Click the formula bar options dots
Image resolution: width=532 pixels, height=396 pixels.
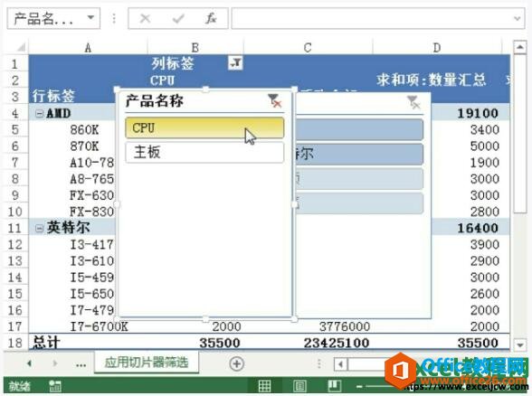tap(114, 18)
